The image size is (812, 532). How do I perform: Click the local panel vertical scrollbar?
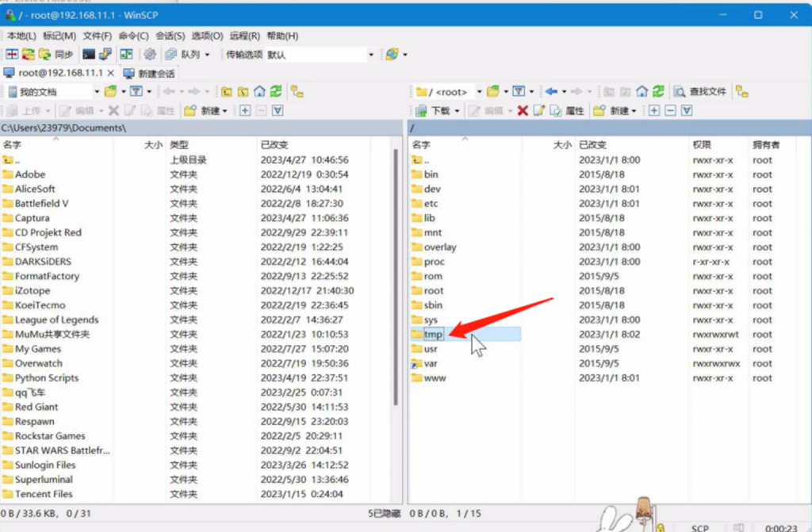click(x=396, y=277)
